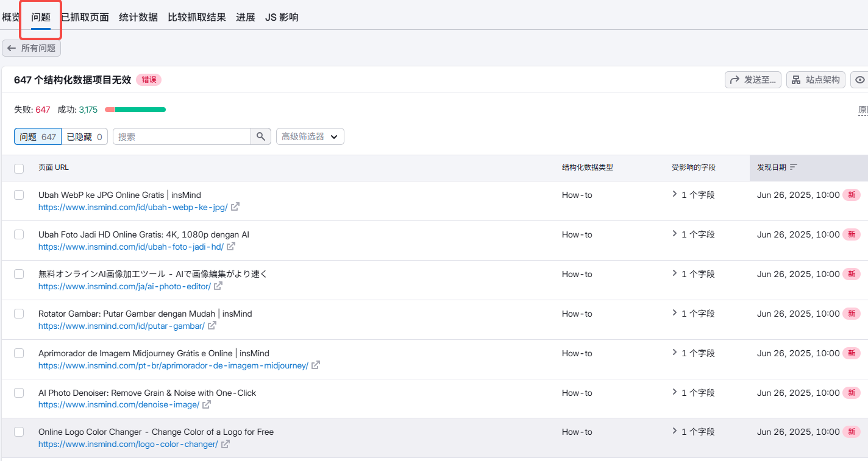The image size is (868, 461).
Task: Click inside the 搜索 search input field
Action: pyautogui.click(x=183, y=136)
